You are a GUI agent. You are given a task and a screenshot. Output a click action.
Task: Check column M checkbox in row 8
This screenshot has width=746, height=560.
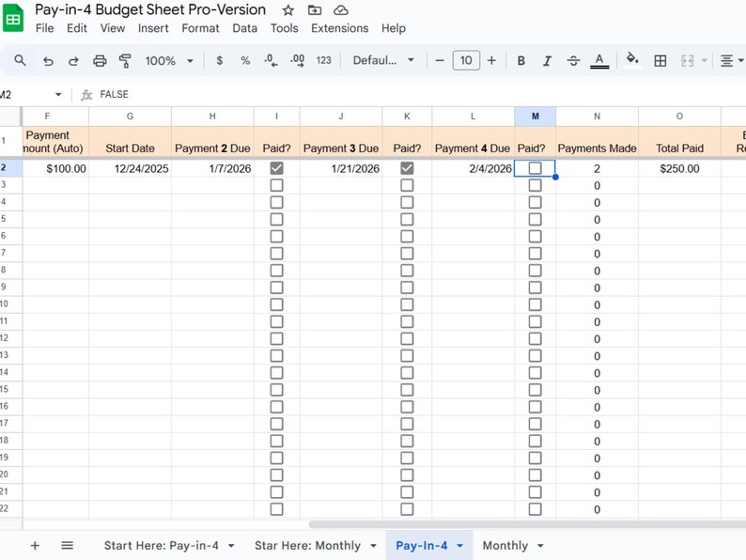coord(535,271)
